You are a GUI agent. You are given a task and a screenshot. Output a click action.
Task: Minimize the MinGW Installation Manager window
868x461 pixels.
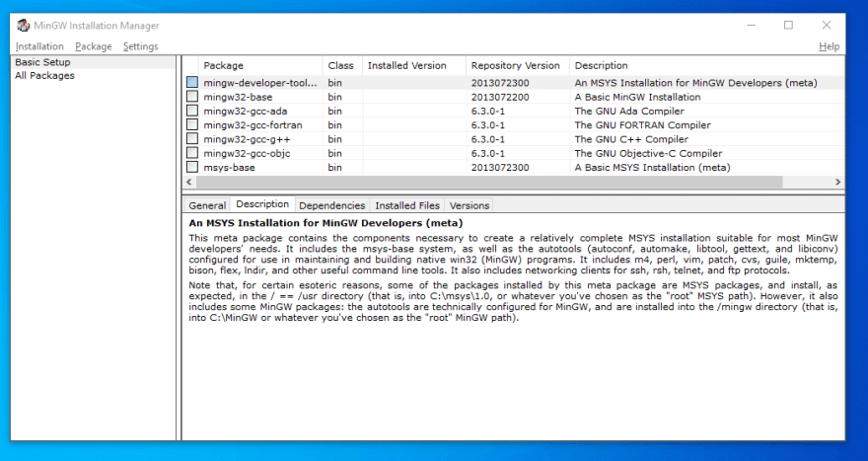752,25
